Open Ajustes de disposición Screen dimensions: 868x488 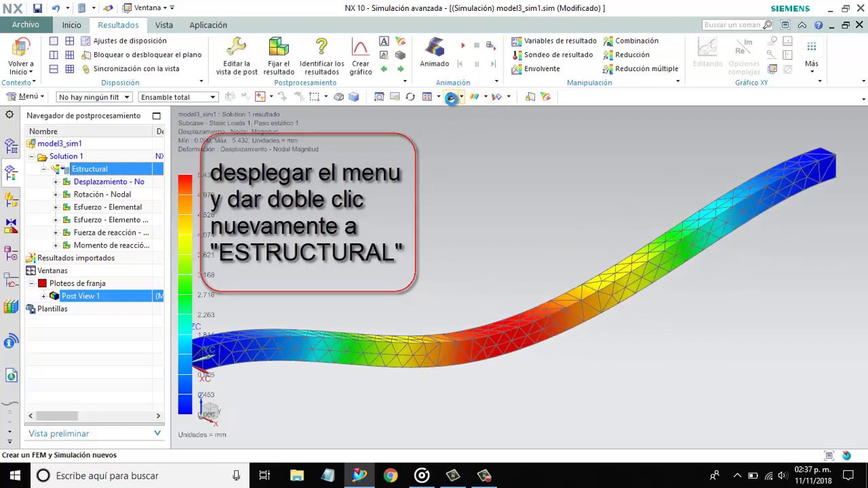click(x=123, y=41)
